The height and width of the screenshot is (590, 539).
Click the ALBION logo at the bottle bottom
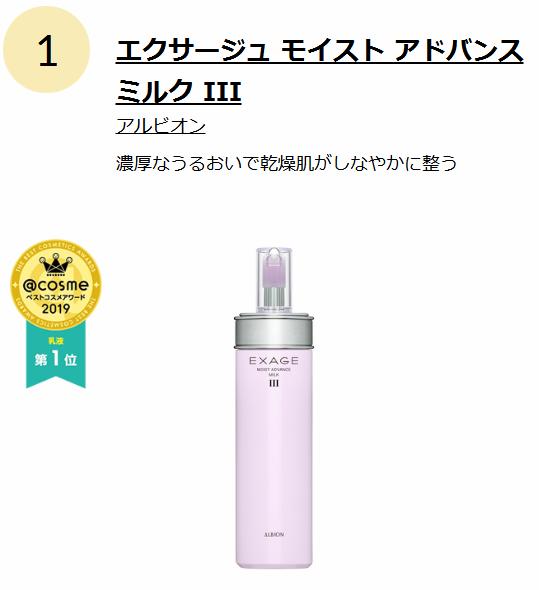click(x=274, y=534)
